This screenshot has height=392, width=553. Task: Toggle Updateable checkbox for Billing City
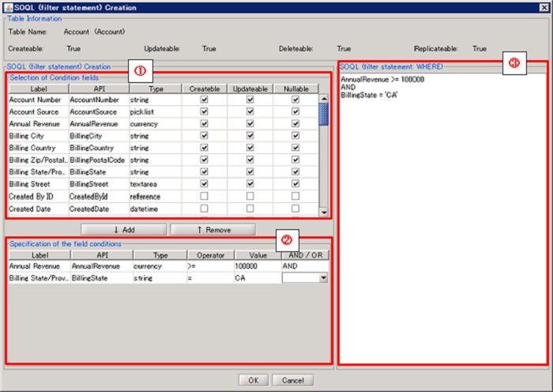click(x=250, y=136)
